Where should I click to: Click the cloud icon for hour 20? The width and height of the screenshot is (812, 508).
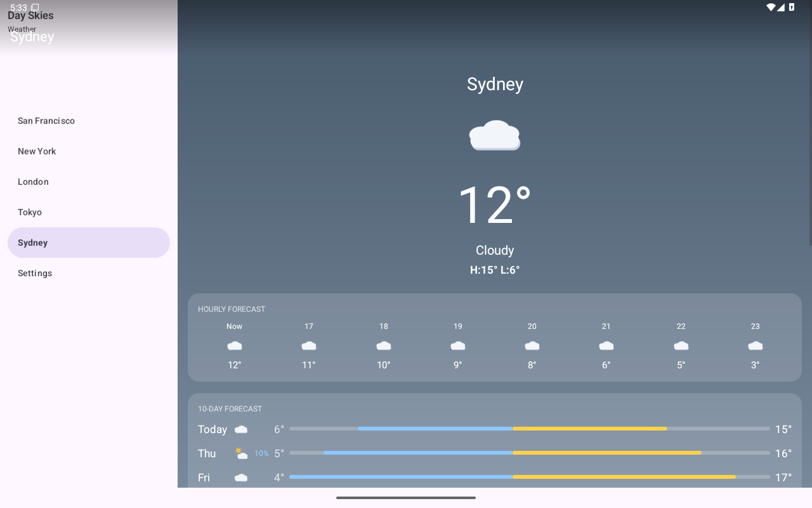[532, 345]
